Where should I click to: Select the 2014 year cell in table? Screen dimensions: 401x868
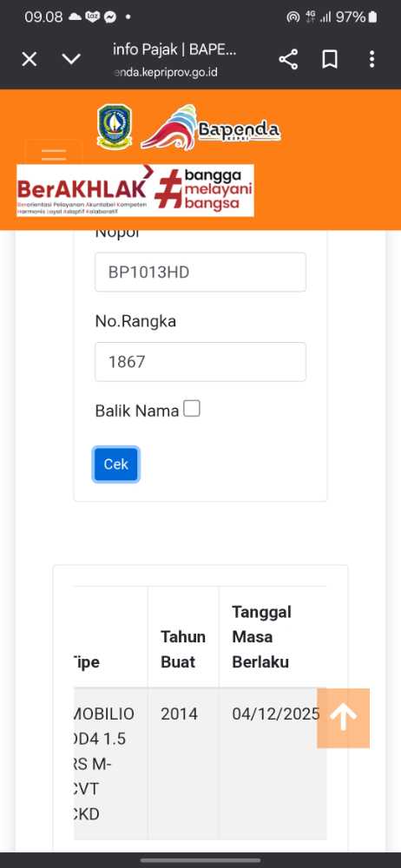click(179, 714)
